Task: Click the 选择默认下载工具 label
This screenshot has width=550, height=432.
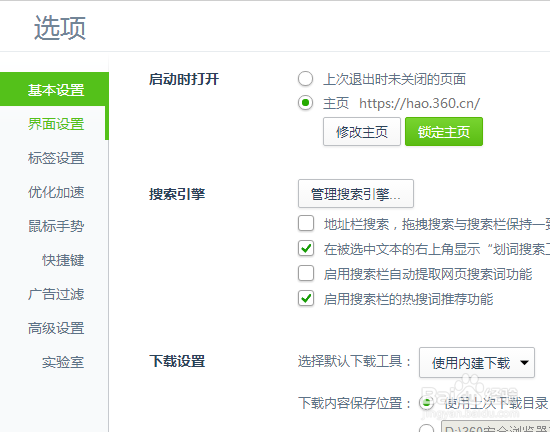Action: [x=354, y=361]
